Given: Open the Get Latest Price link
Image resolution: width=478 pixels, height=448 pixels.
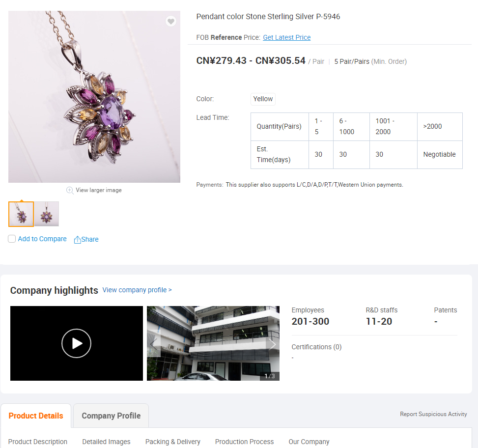Looking at the screenshot, I should coord(286,37).
